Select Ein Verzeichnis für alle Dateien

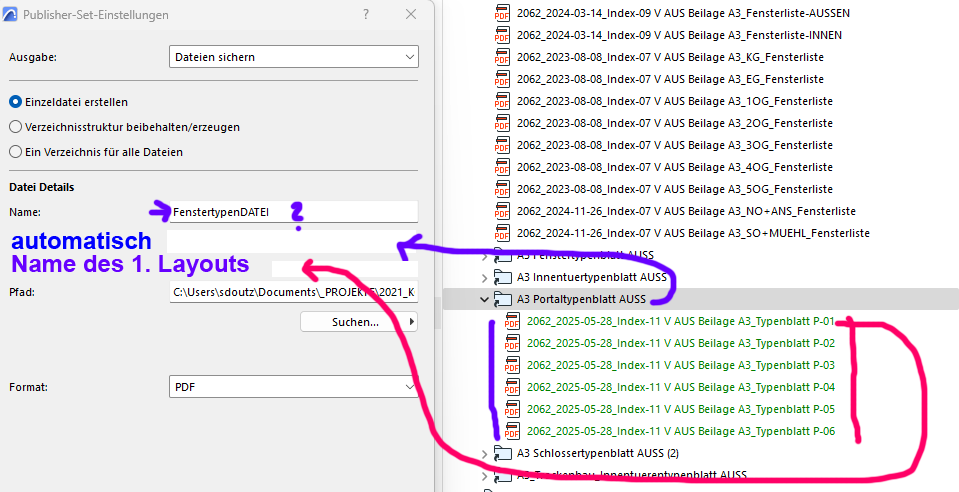point(15,152)
